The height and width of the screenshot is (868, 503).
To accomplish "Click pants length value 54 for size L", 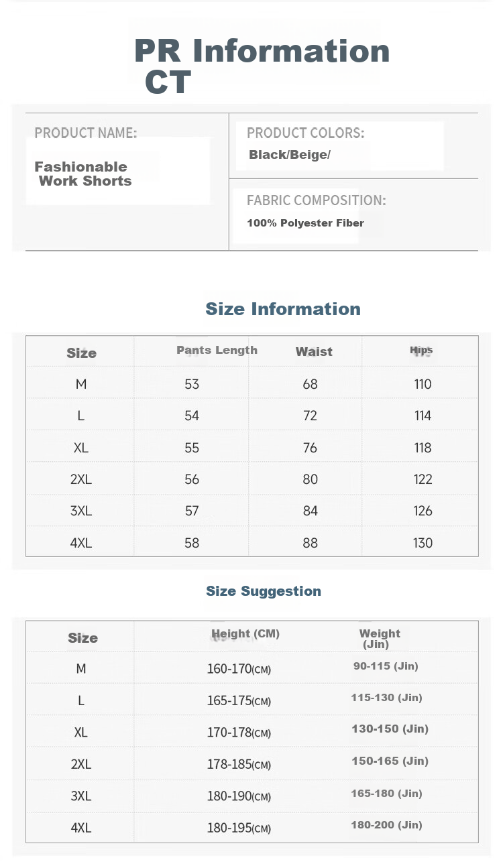I will 192,416.
